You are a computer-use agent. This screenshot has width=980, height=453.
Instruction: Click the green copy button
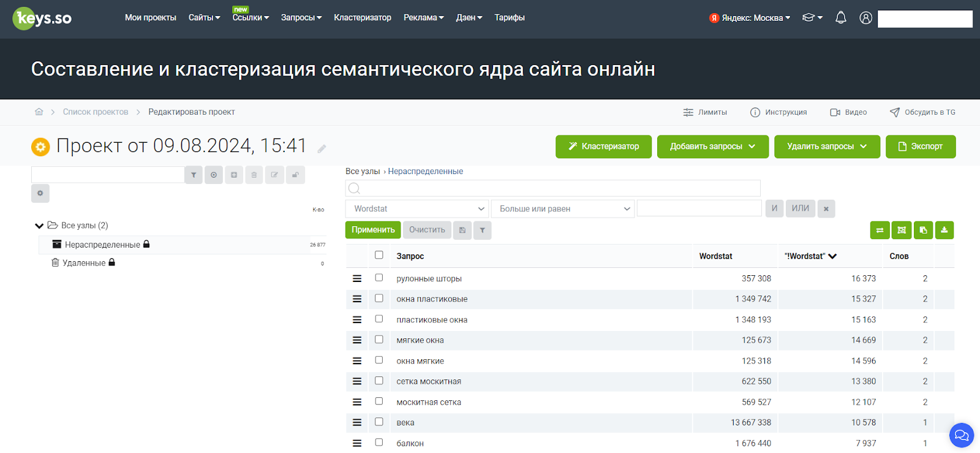click(923, 230)
